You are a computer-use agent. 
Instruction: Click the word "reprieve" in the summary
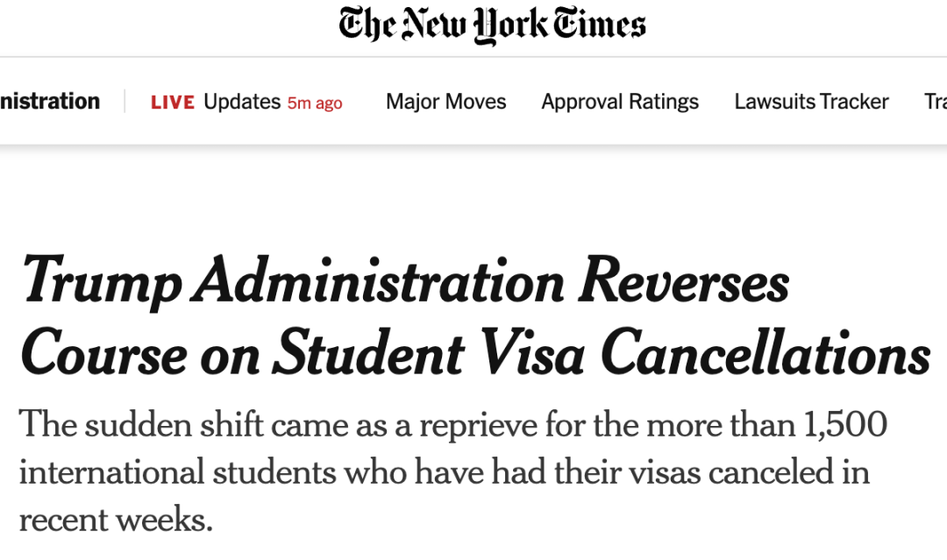[478, 425]
